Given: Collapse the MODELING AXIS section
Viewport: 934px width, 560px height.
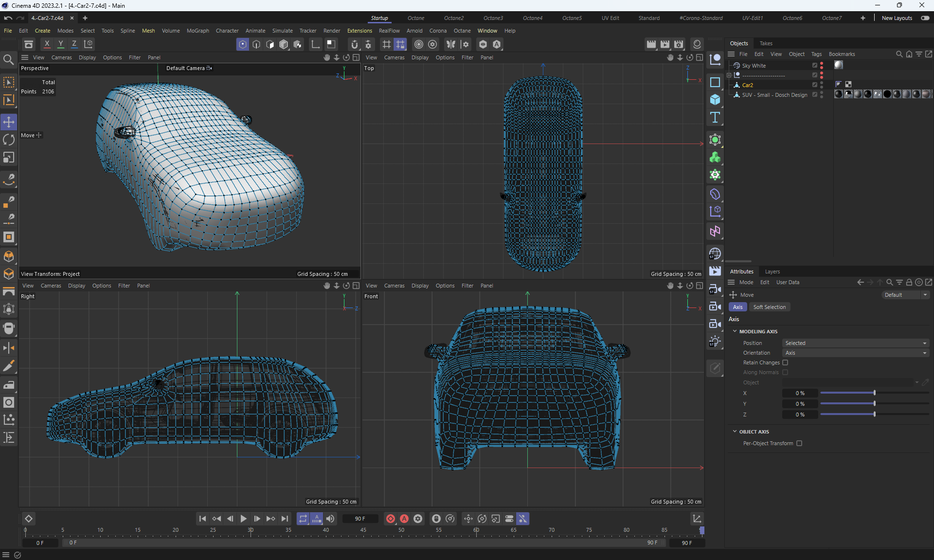Looking at the screenshot, I should pos(735,331).
